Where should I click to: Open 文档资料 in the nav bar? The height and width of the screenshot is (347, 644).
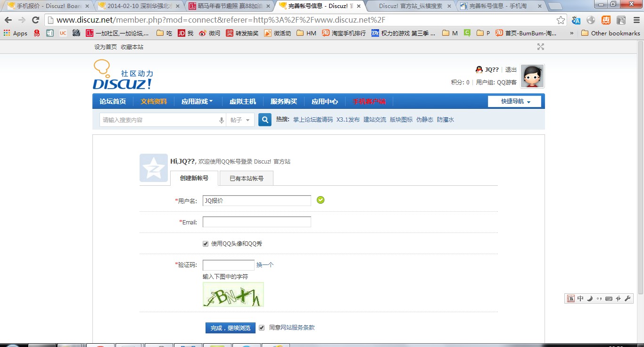(154, 101)
